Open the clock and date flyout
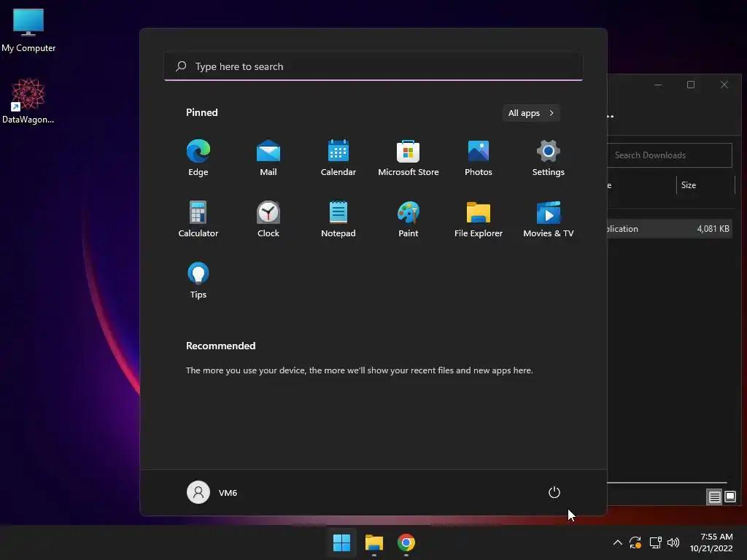Image resolution: width=747 pixels, height=560 pixels. (711, 542)
